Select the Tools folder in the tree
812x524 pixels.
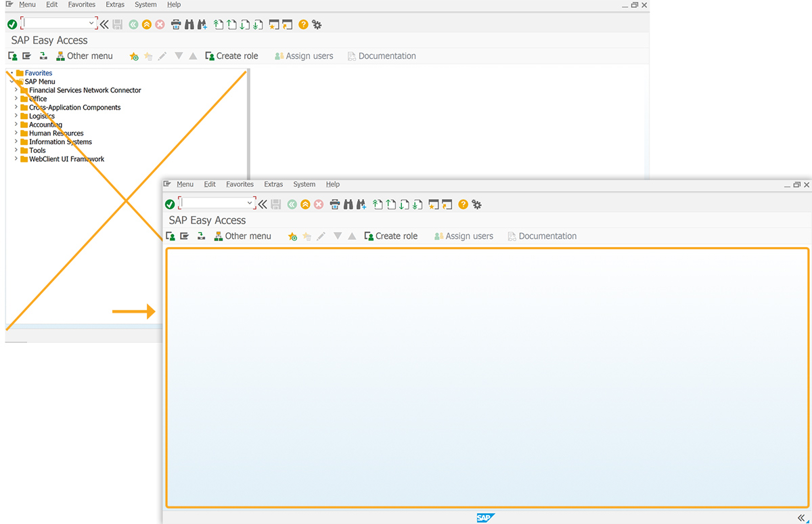pos(33,150)
